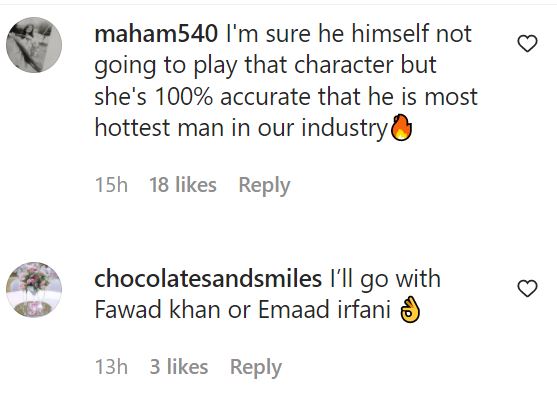Image resolution: width=557 pixels, height=395 pixels.
Task: Open maham540's profile picture
Action: tap(34, 45)
